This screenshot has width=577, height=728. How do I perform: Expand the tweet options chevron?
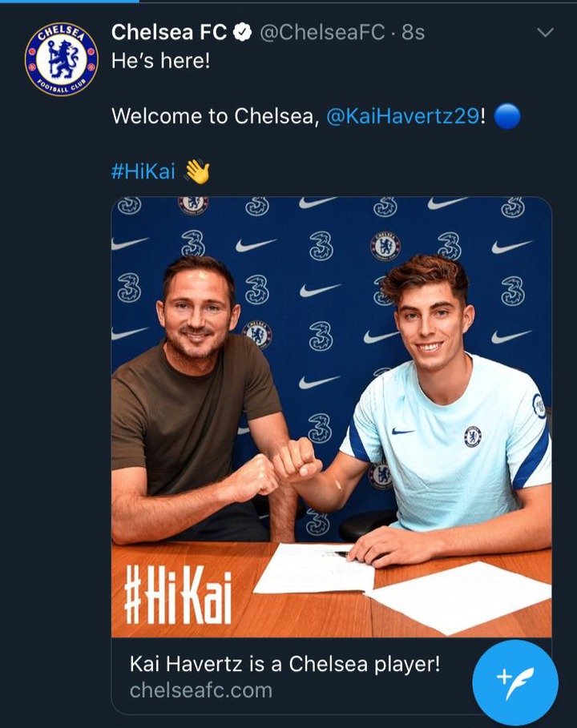545,33
